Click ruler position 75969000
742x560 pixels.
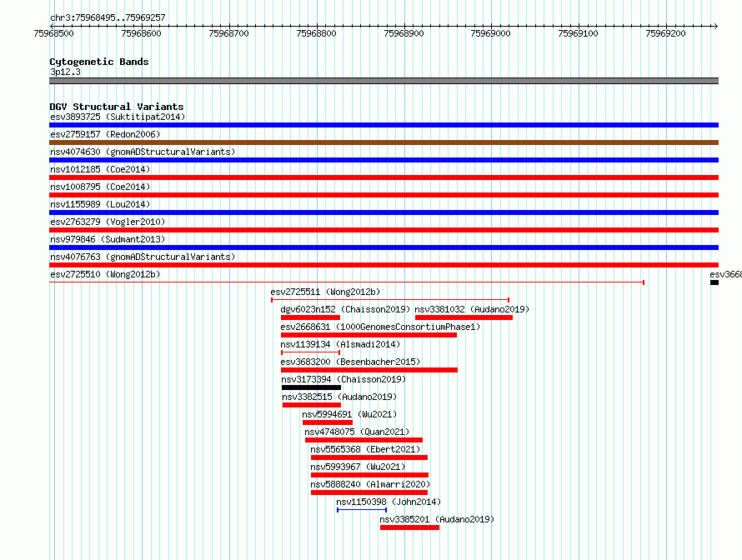coord(491,33)
